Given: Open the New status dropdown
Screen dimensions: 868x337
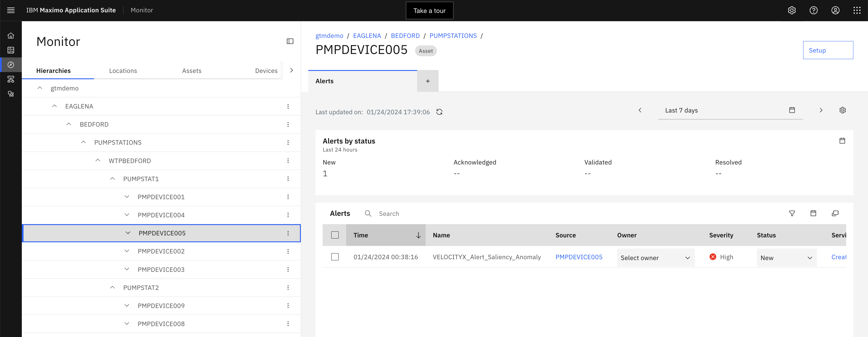Looking at the screenshot, I should click(x=786, y=258).
